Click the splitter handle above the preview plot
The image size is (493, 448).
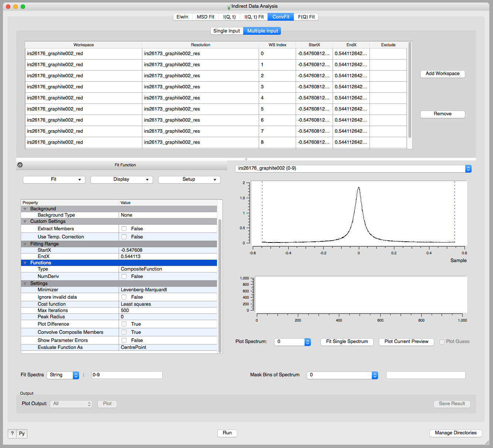pyautogui.click(x=246, y=159)
